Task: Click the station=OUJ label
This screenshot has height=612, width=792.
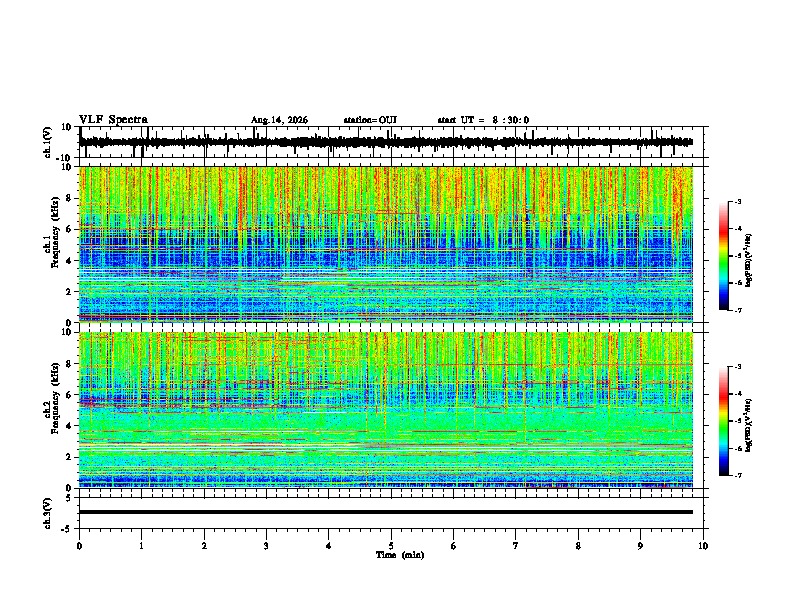Action: (370, 120)
